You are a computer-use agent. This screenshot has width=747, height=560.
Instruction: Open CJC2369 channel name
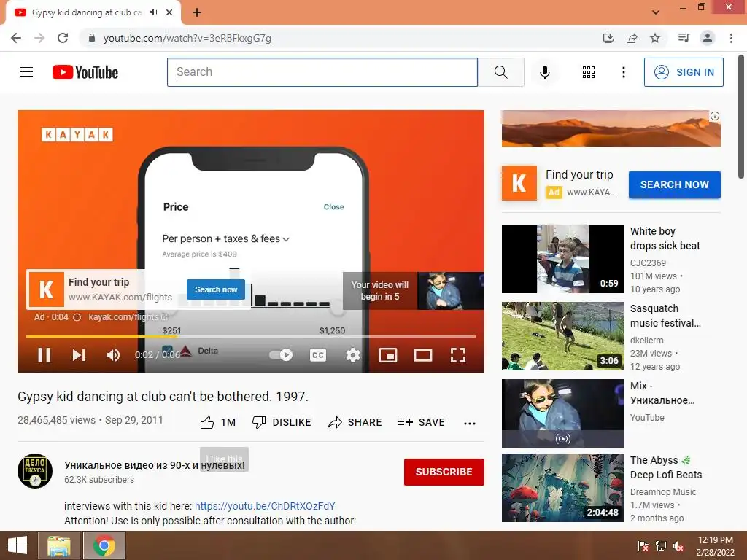pyautogui.click(x=648, y=262)
